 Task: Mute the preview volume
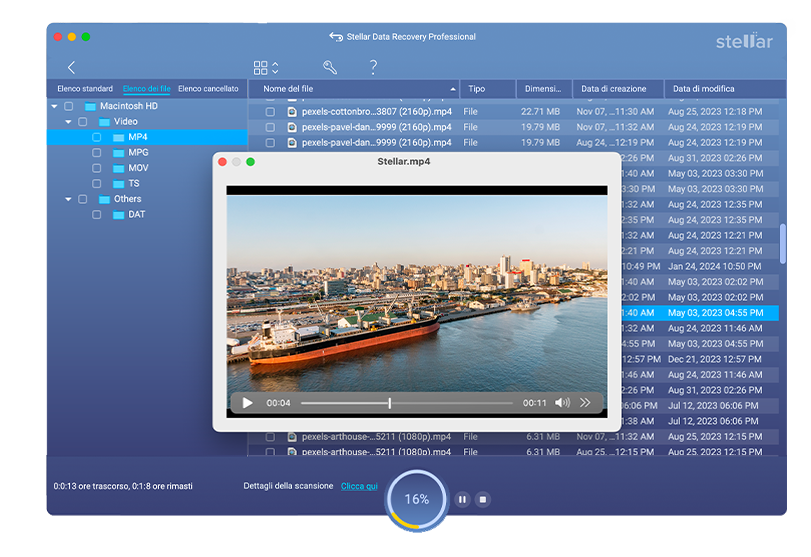pyautogui.click(x=562, y=403)
